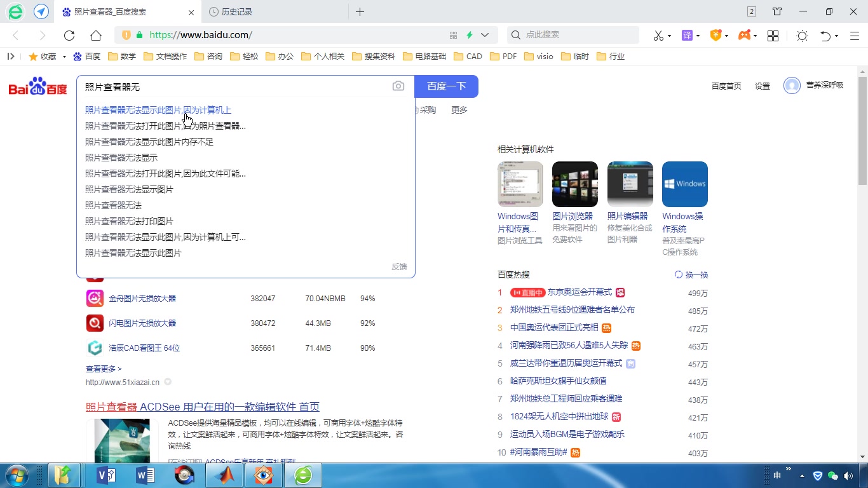This screenshot has height=488, width=868.
Task: Open hot search 东京奥运会开幕式
Action: tap(580, 292)
